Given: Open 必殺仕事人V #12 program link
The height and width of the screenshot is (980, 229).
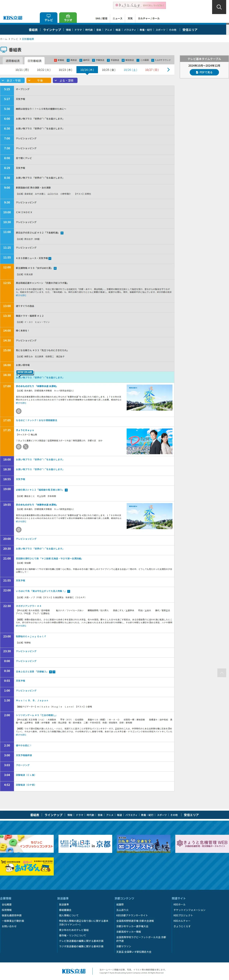Looking at the screenshot, I should (40, 490).
